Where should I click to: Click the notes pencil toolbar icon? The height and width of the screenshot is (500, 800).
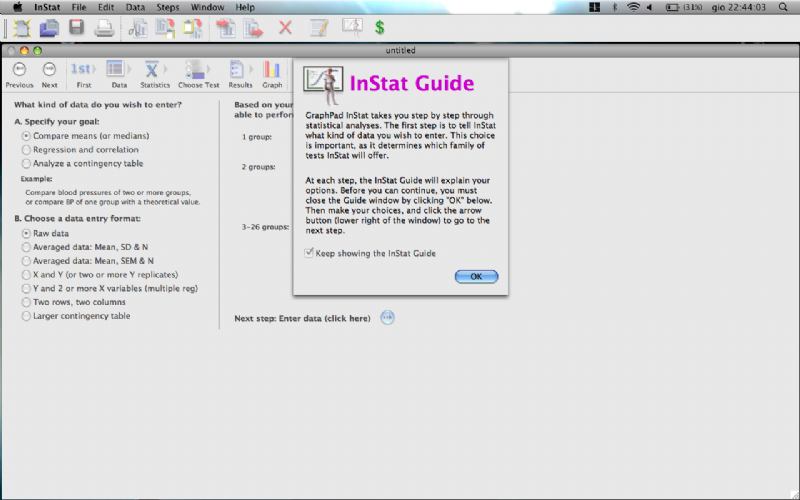click(319, 28)
